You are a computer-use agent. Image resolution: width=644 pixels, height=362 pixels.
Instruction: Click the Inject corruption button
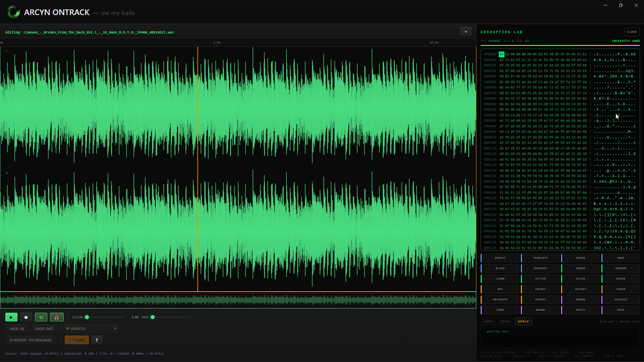pyautogui.click(x=500, y=258)
